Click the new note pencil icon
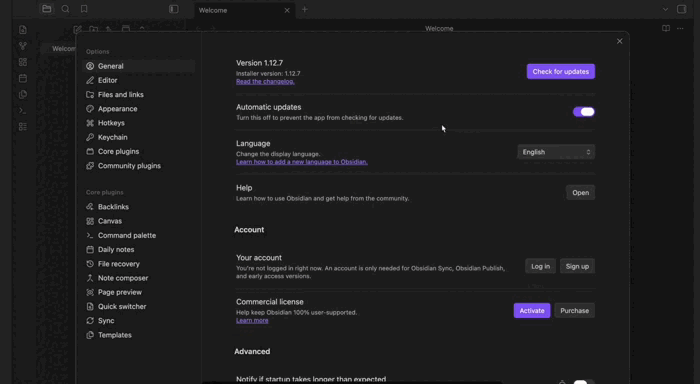 (x=77, y=29)
